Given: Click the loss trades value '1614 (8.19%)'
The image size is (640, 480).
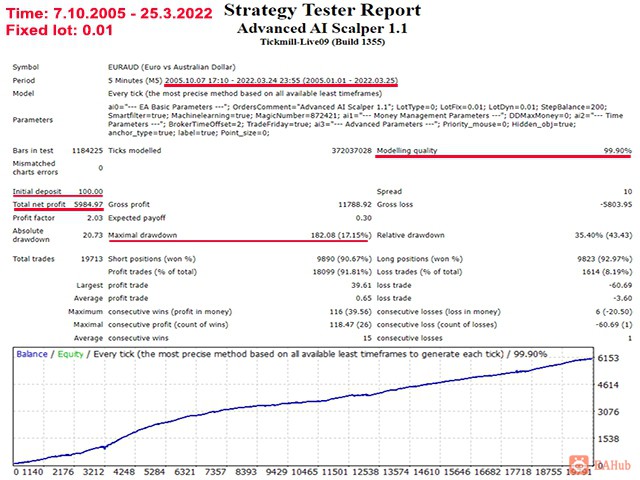Looking at the screenshot, I should pyautogui.click(x=607, y=272).
